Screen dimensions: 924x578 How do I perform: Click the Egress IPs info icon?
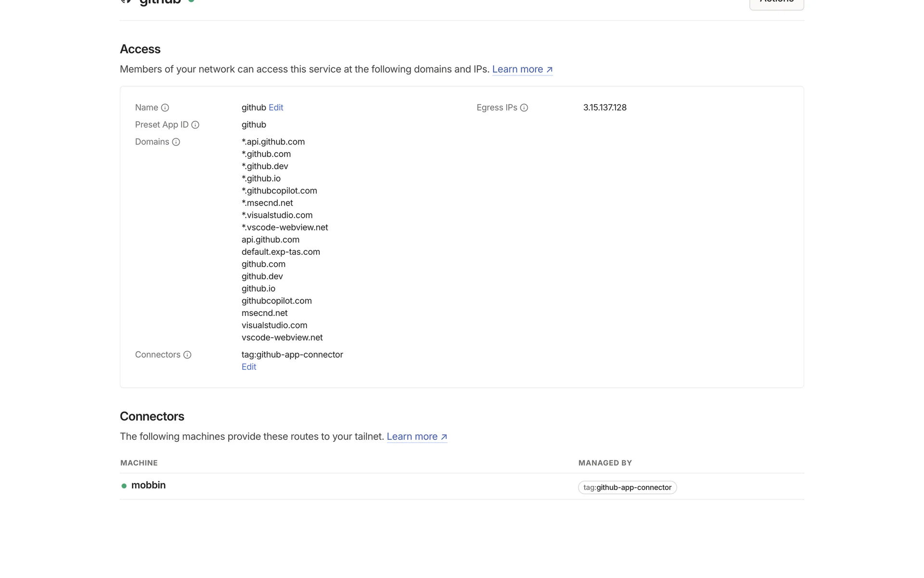(x=524, y=108)
